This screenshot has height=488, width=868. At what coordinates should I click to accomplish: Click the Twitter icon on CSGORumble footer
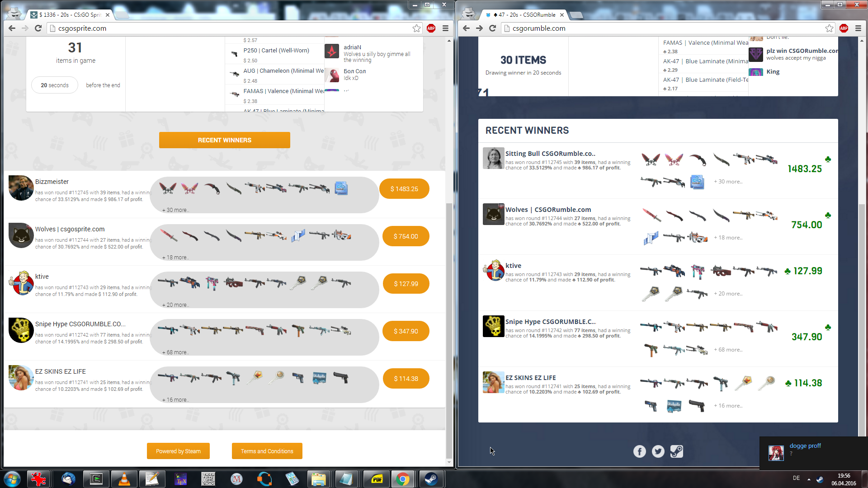click(x=658, y=451)
